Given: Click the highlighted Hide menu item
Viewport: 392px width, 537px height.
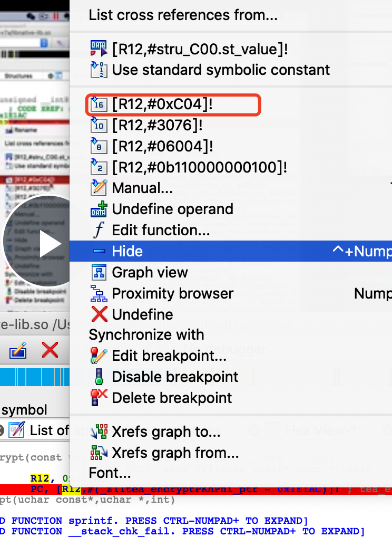Looking at the screenshot, I should coord(231,251).
